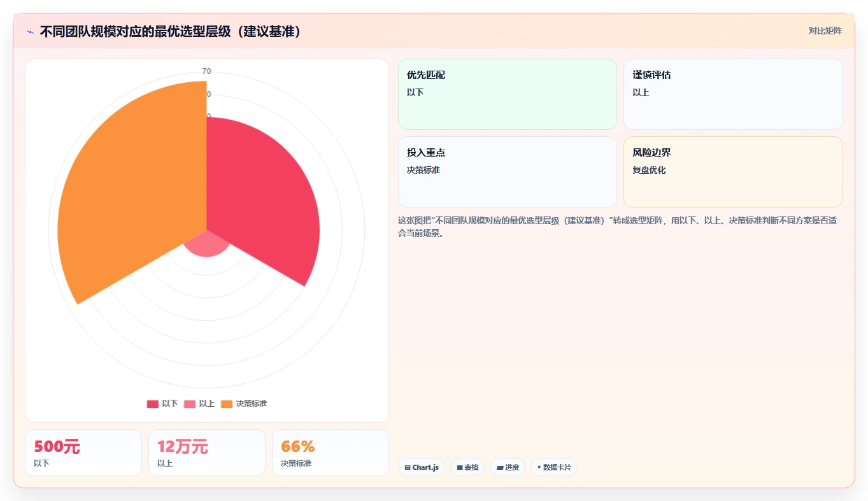Click the small pink 以上 chart segment
This screenshot has width=868, height=501.
pos(207,245)
